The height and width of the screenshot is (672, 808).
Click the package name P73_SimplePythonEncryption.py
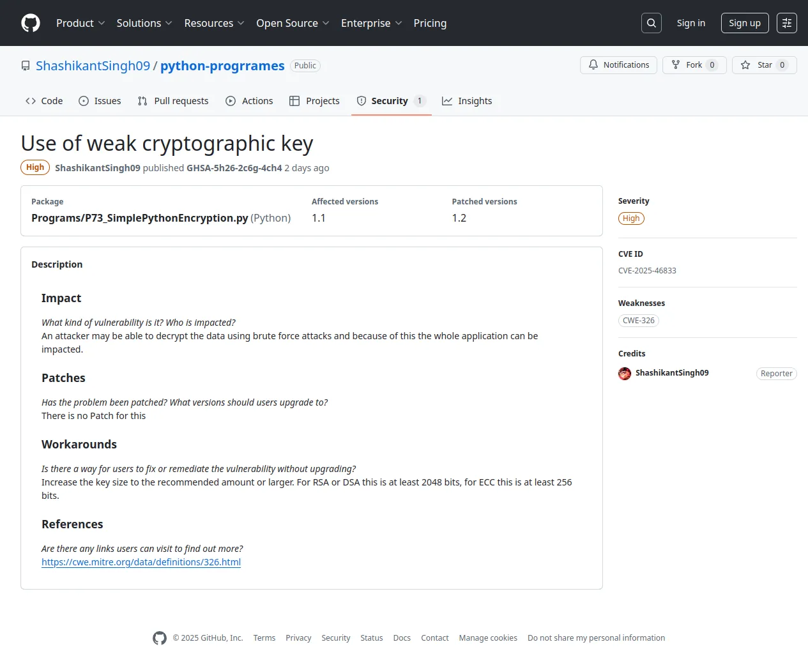tap(140, 218)
